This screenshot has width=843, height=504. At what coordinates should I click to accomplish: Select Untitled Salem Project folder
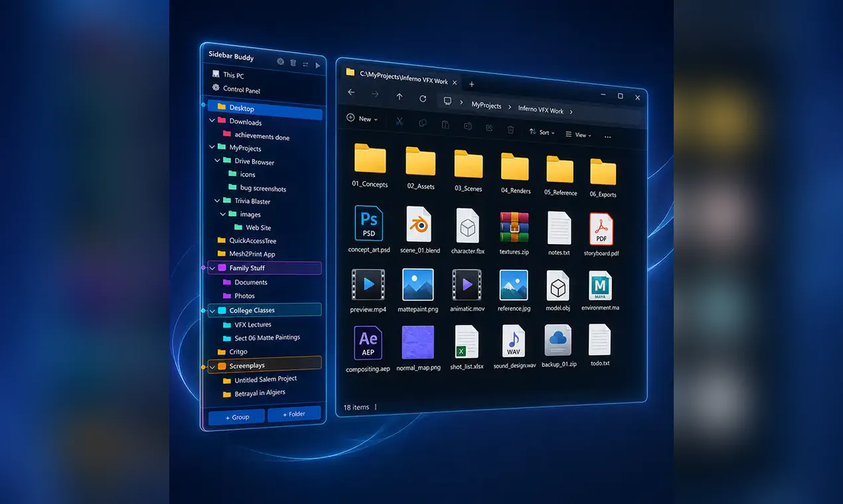pos(260,380)
